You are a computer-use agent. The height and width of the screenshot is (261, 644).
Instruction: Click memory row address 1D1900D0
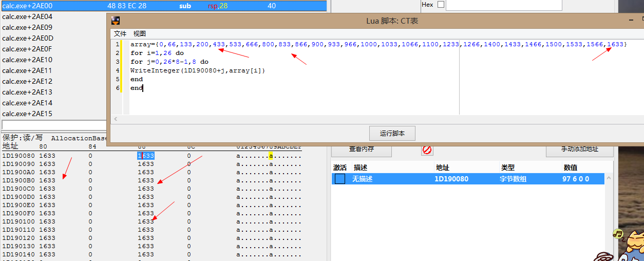tap(18, 197)
